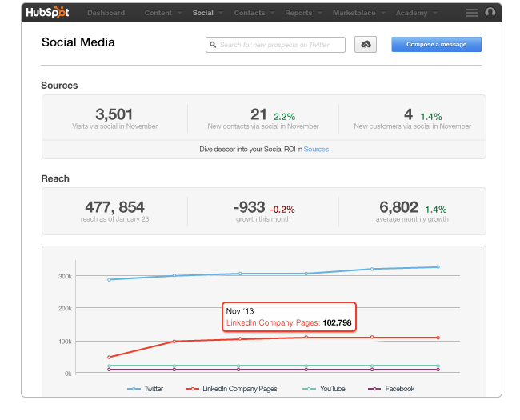Expand the Reports dropdown menu
This screenshot has width=520, height=420.
click(302, 13)
